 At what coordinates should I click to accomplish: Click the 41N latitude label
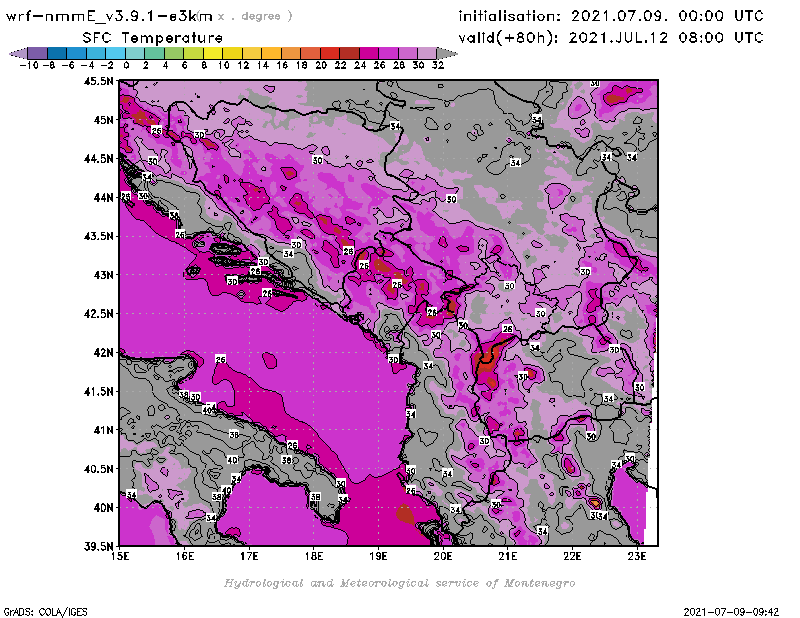point(103,430)
